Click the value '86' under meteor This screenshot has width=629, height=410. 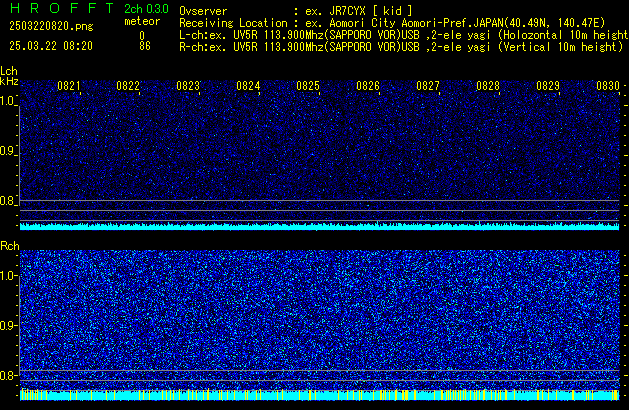[145, 46]
